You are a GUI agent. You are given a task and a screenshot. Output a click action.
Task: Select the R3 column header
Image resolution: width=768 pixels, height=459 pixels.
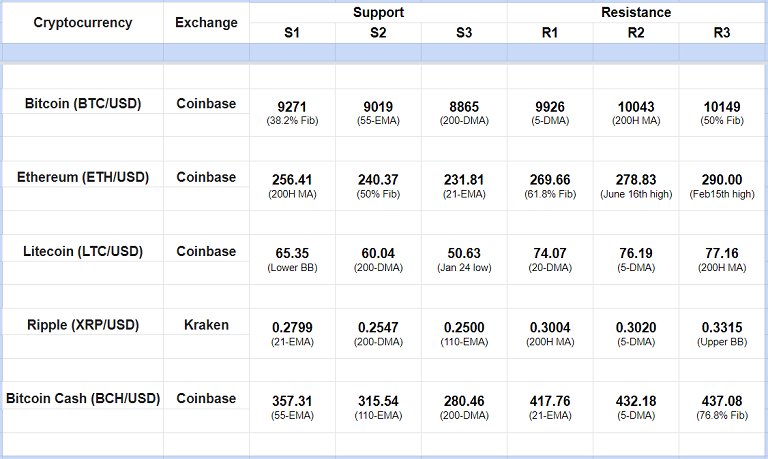coord(722,33)
